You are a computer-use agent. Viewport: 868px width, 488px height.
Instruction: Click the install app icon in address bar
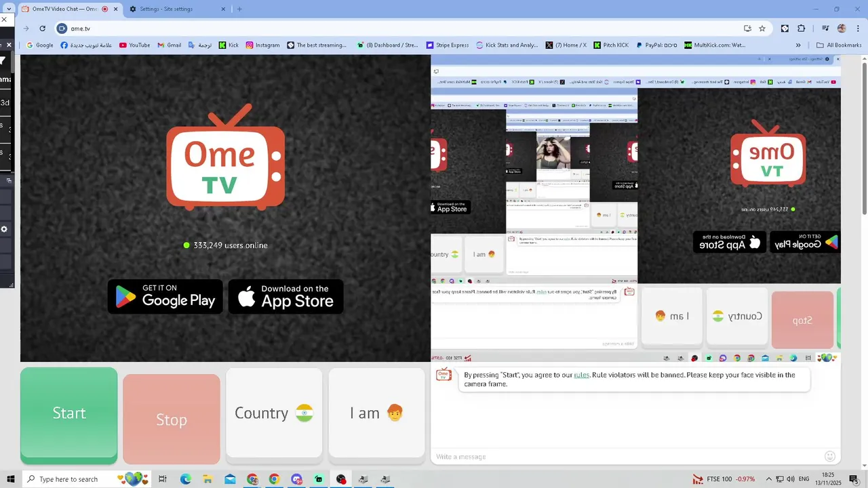747,28
